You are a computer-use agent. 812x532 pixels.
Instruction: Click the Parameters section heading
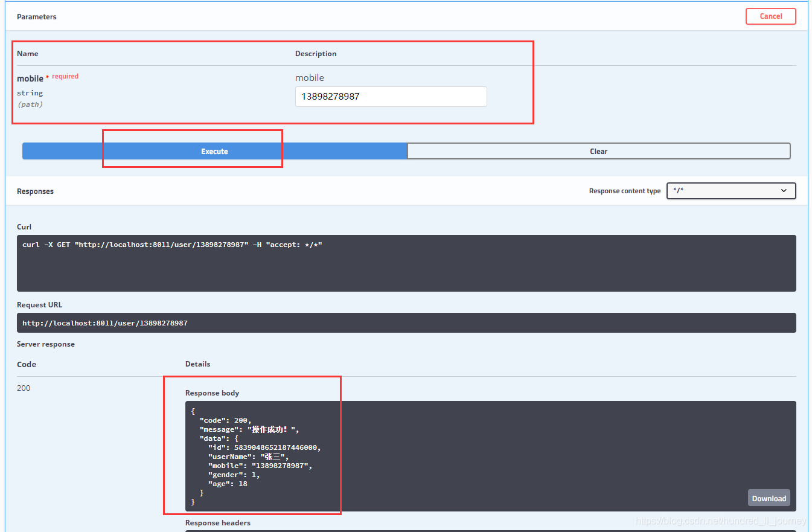coord(37,17)
